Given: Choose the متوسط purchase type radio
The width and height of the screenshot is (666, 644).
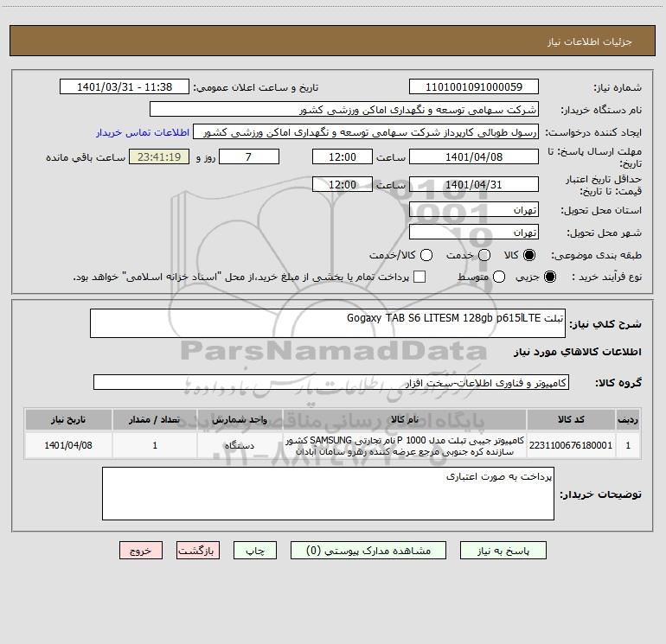Looking at the screenshot, I should pos(499,277).
